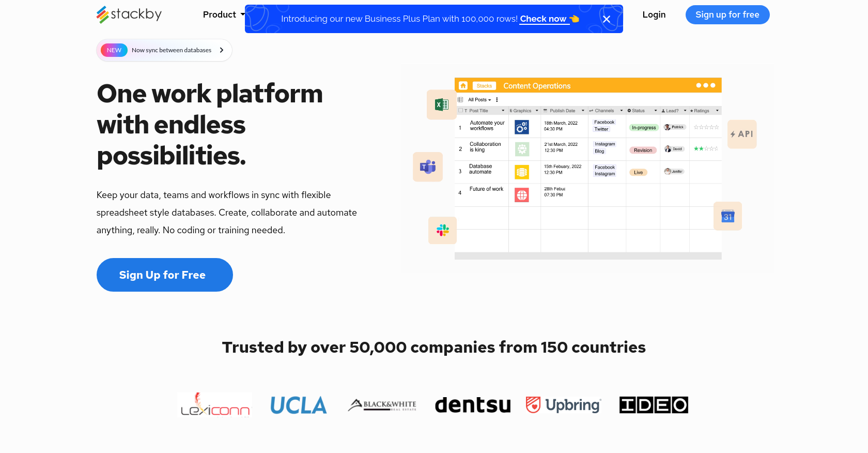
Task: Open the All Posts view dropdown
Action: [x=479, y=100]
